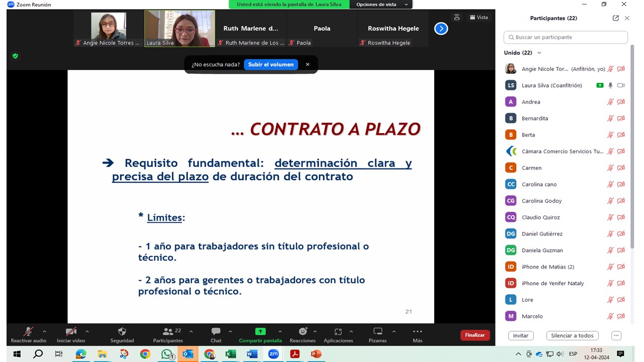Click the green Compartir pantalla icon
Screen dimensions: 644x362
[260, 331]
